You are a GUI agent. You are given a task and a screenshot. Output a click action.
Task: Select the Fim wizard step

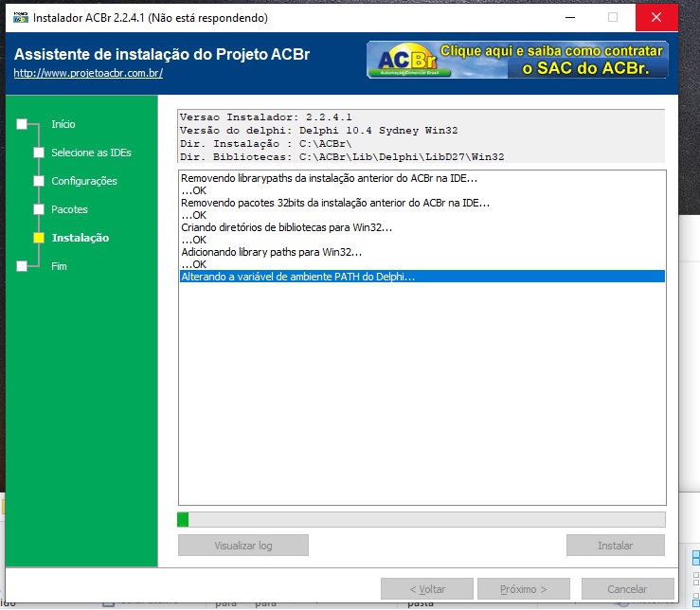click(x=59, y=266)
